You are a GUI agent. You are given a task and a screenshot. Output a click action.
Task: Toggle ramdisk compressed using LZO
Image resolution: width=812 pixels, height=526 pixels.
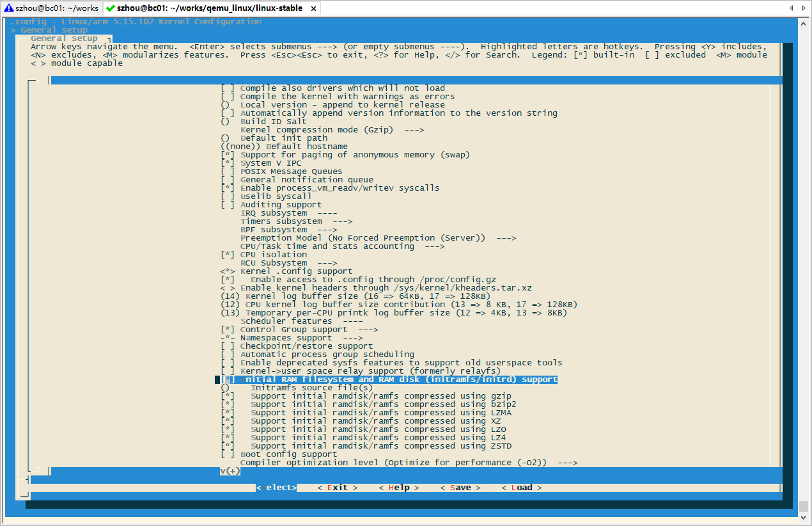363,429
